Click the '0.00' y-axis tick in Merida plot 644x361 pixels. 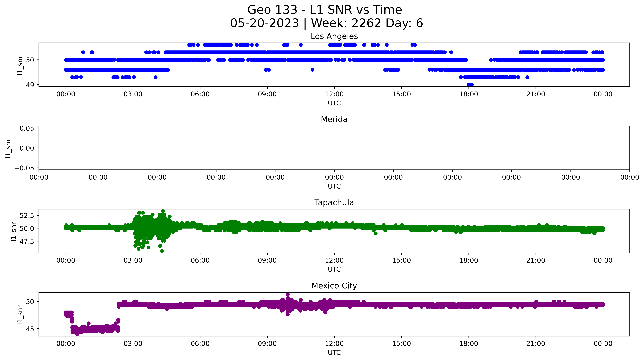(27, 148)
